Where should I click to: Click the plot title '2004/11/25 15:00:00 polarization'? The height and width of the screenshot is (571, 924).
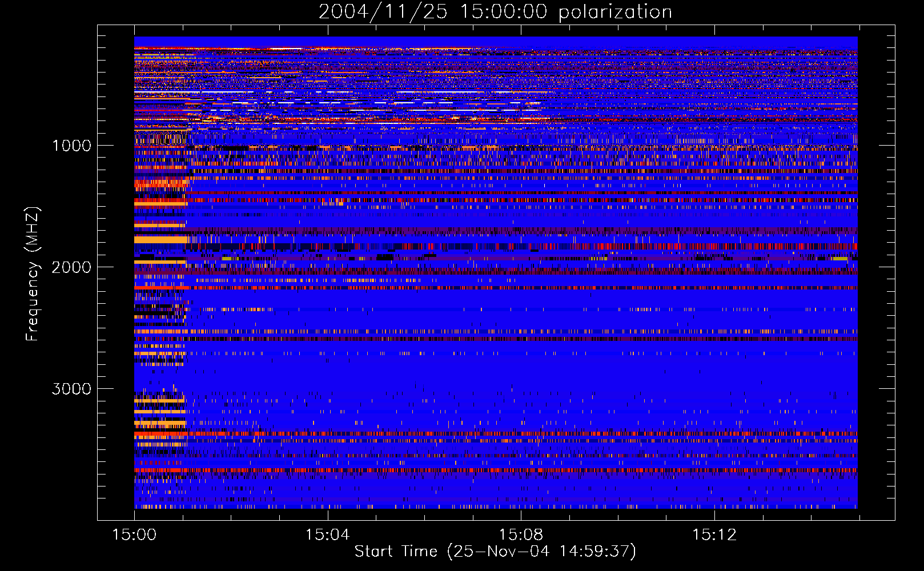[495, 12]
